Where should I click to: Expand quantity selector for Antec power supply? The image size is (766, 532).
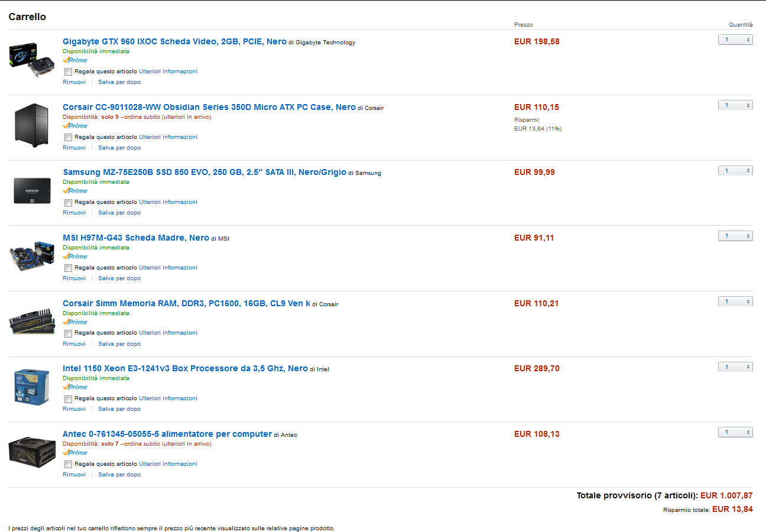(x=735, y=432)
